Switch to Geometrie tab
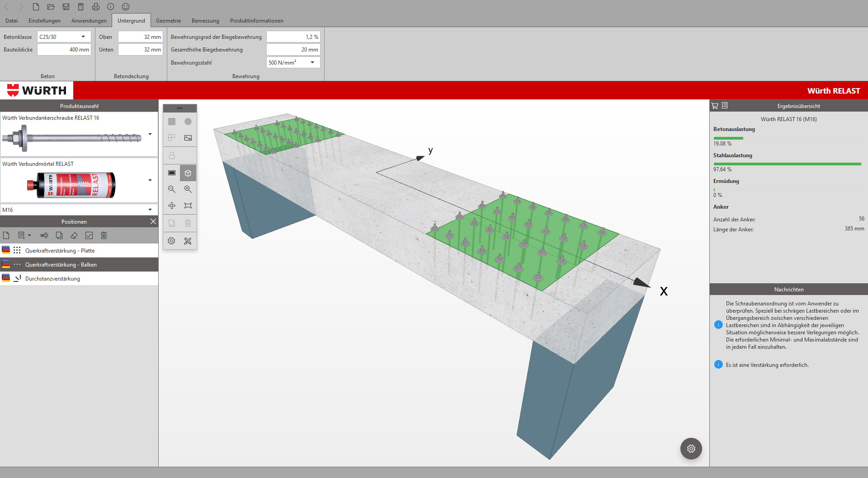 168,21
